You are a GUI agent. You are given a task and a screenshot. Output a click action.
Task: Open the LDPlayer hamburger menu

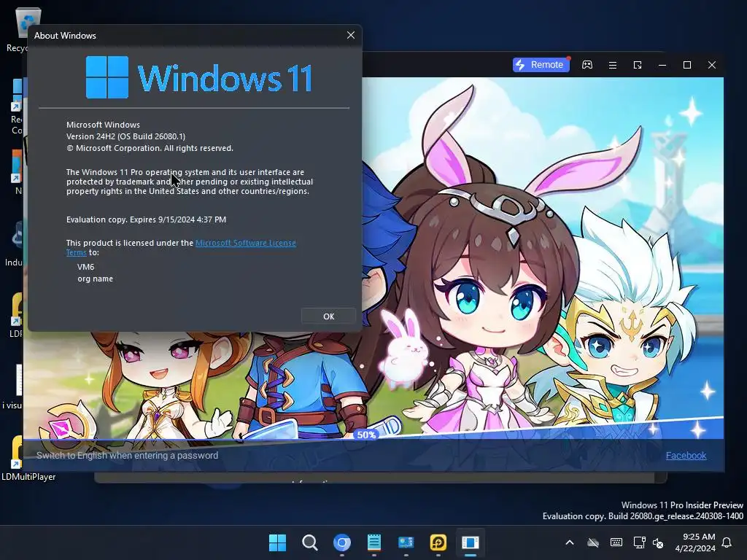[x=613, y=65]
